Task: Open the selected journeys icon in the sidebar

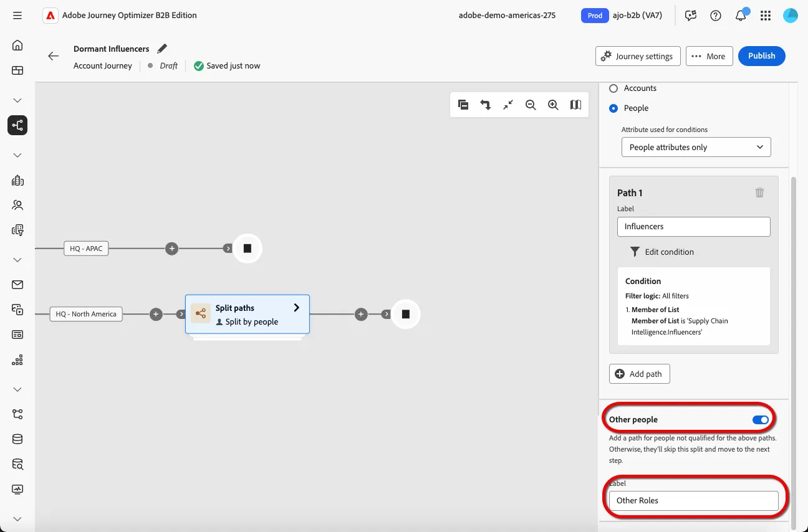Action: coord(17,125)
